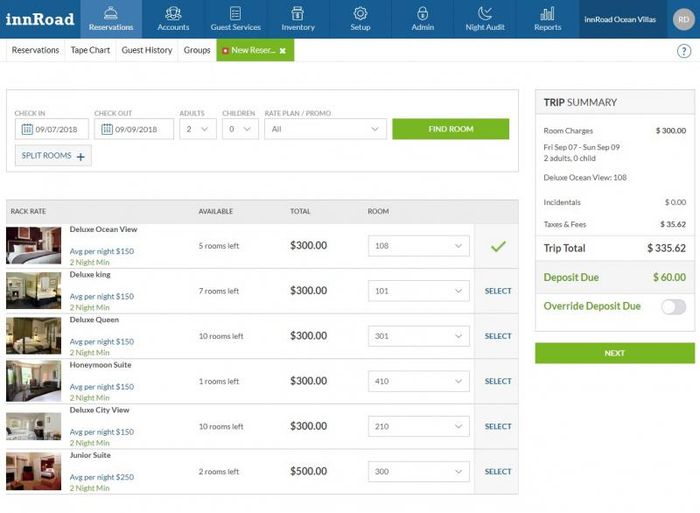
Task: Close the New Reservation tab
Action: 283,51
